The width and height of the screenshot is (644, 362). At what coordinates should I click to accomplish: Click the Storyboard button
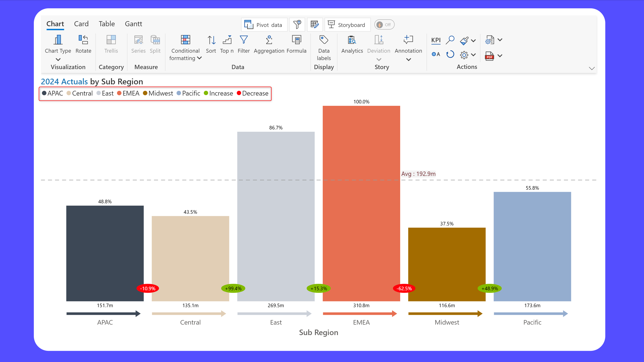coord(347,25)
